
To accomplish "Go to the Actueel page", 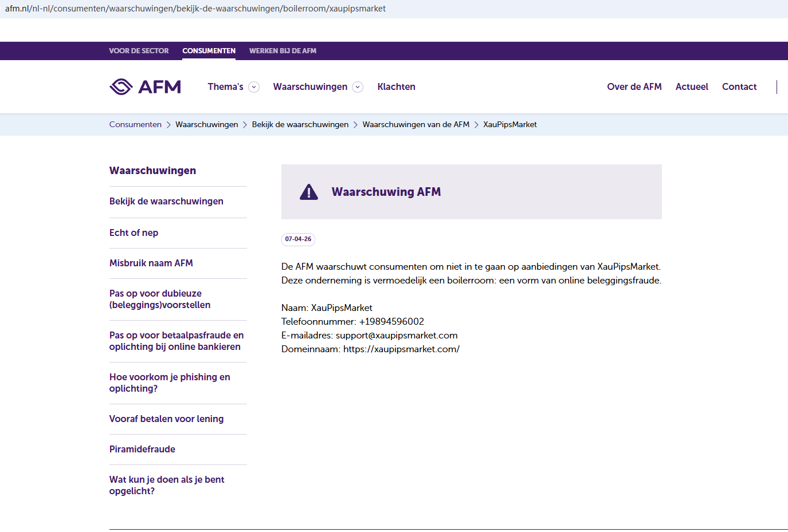I will point(692,87).
